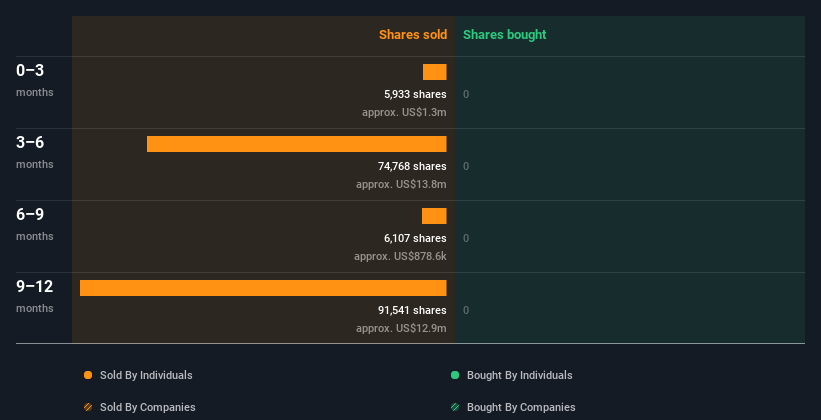This screenshot has width=821, height=420.
Task: Click the approx. US$13.8m text
Action: pyautogui.click(x=401, y=184)
